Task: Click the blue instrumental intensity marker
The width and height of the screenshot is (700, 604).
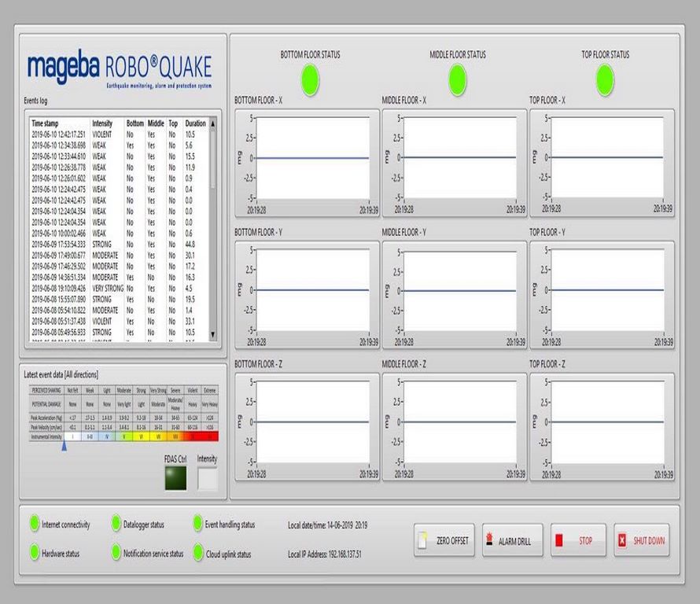Action: 64,446
